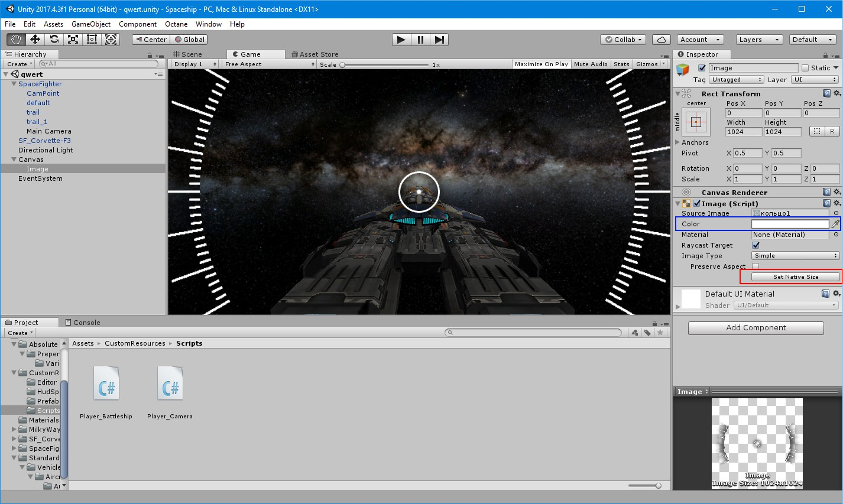Open the Collab dropdown
Viewport: 843px width, 504px height.
click(623, 40)
